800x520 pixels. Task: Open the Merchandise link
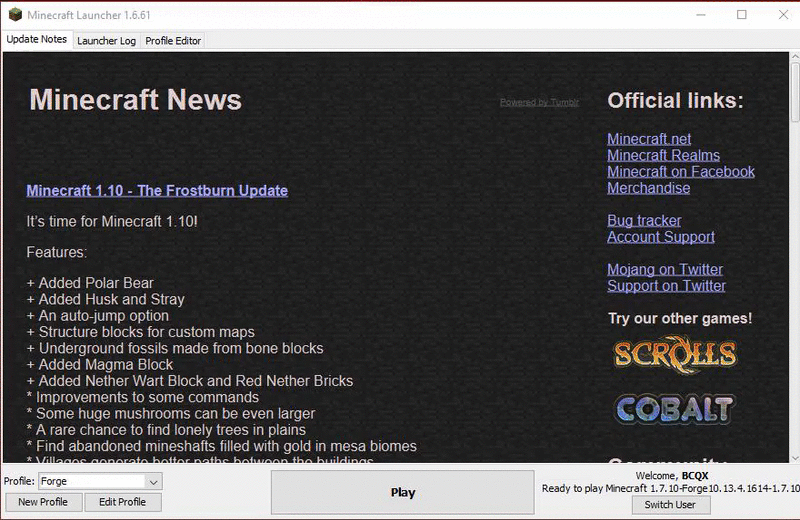coord(648,188)
